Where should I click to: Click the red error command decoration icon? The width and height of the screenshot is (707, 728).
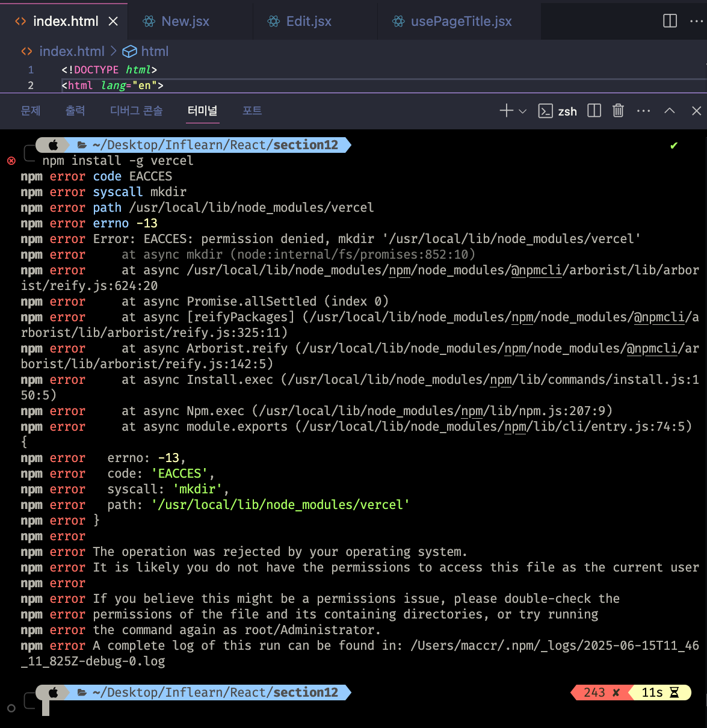[x=11, y=161]
